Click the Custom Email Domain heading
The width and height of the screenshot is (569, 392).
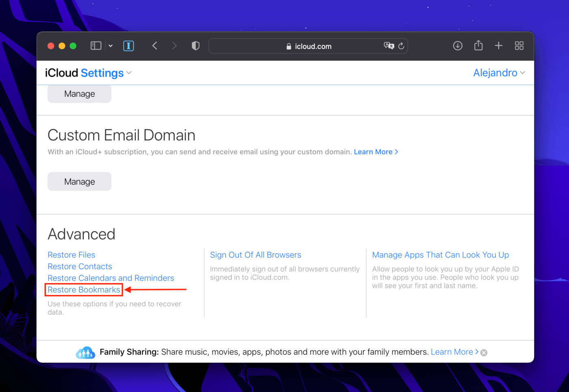(121, 135)
